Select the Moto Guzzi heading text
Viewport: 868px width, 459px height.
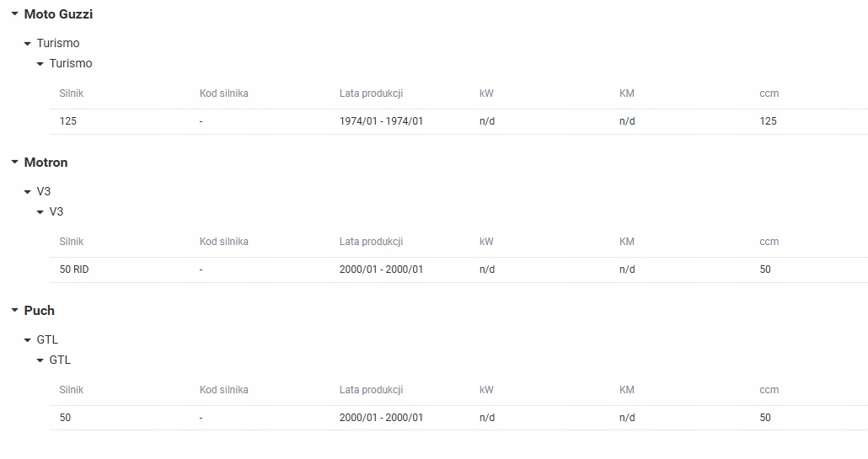click(58, 13)
